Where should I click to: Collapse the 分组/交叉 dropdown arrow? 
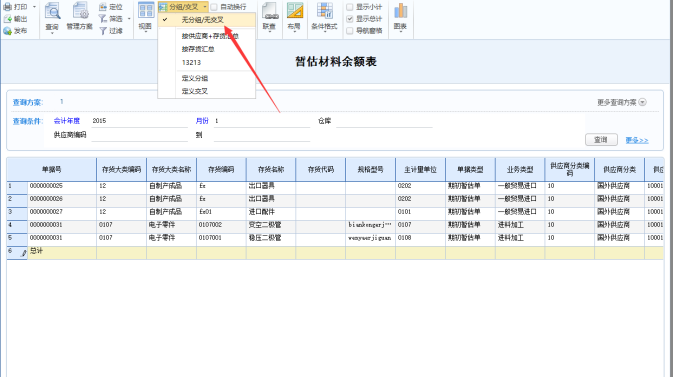(204, 7)
